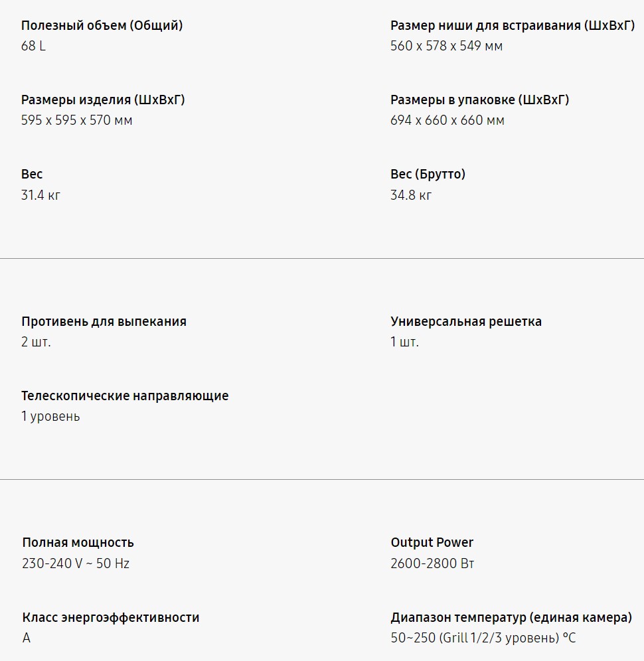644x661 pixels.
Task: Click the '31.4 кг' weight value
Action: coord(40,195)
